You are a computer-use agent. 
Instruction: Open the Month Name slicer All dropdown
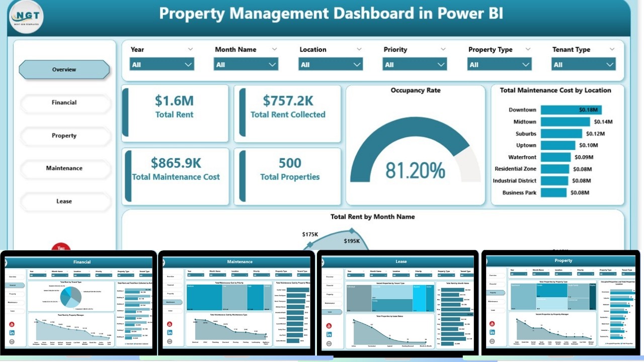tap(247, 64)
